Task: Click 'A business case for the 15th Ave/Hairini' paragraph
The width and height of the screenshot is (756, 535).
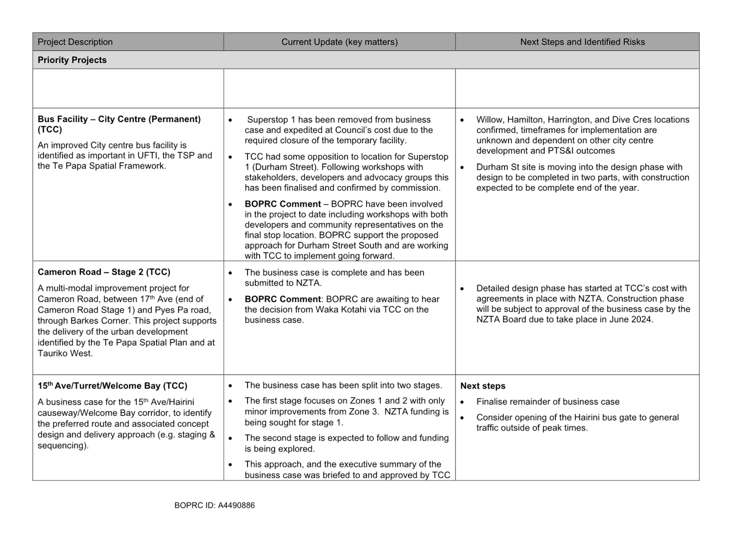Action: [x=126, y=424]
